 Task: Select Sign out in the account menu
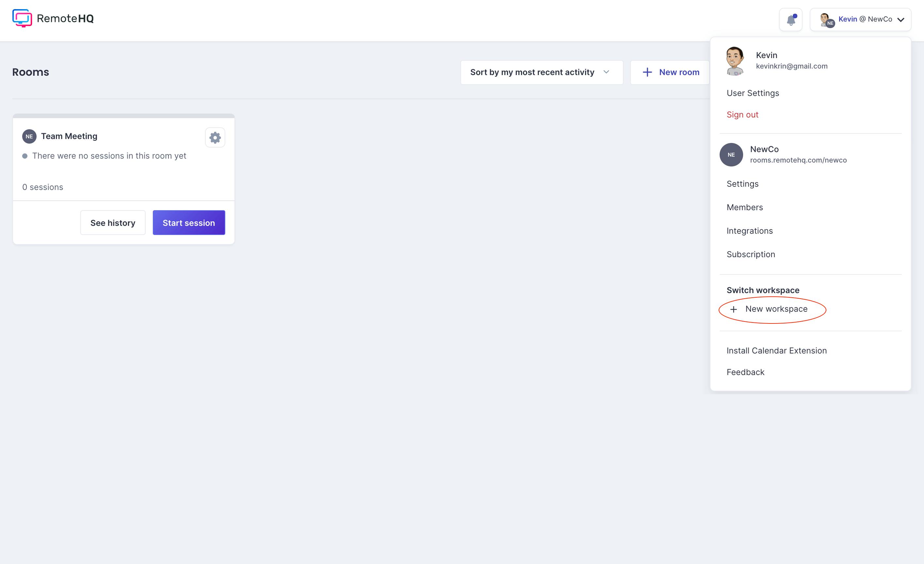point(742,115)
